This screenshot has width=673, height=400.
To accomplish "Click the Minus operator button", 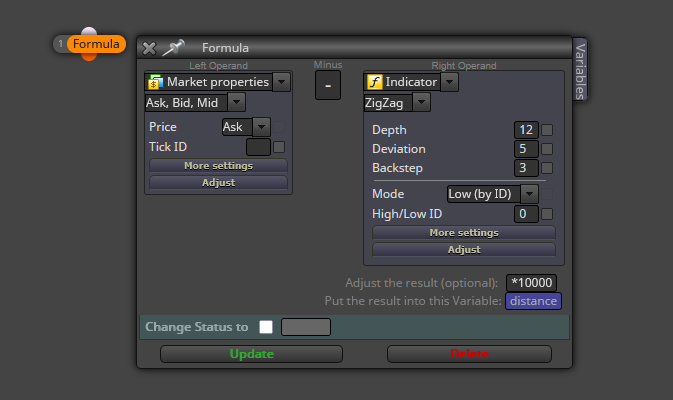I will [328, 85].
